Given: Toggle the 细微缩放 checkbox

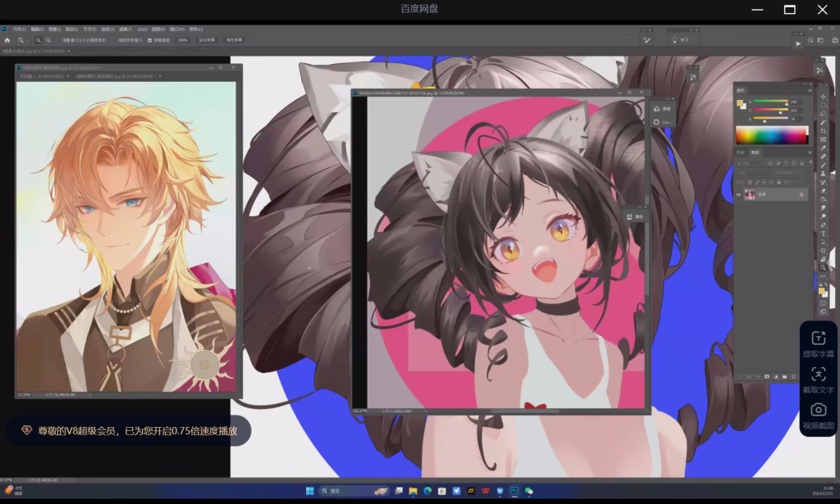Looking at the screenshot, I should [149, 39].
